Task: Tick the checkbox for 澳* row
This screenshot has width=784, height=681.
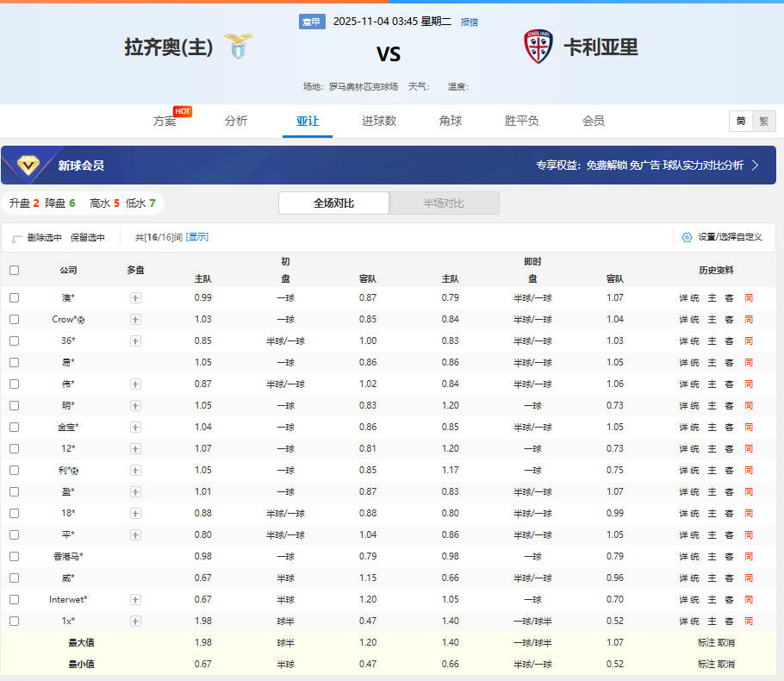Action: [14, 297]
